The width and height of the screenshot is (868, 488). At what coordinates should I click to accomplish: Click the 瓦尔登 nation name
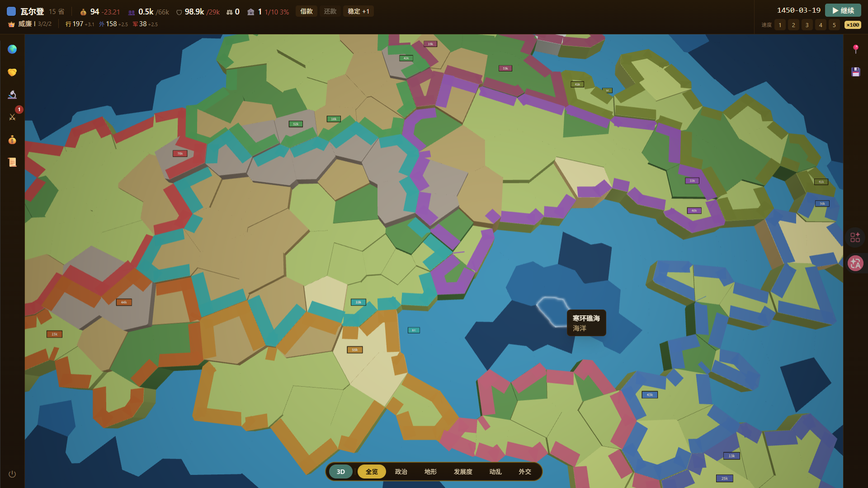coord(32,12)
